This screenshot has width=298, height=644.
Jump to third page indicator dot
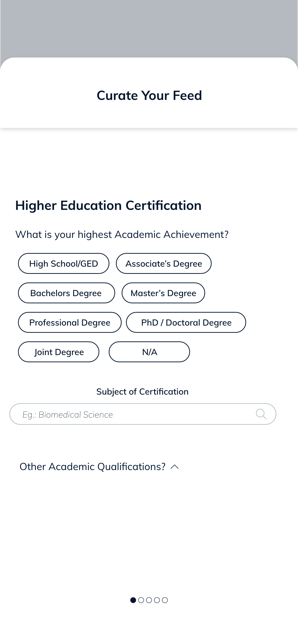149,600
